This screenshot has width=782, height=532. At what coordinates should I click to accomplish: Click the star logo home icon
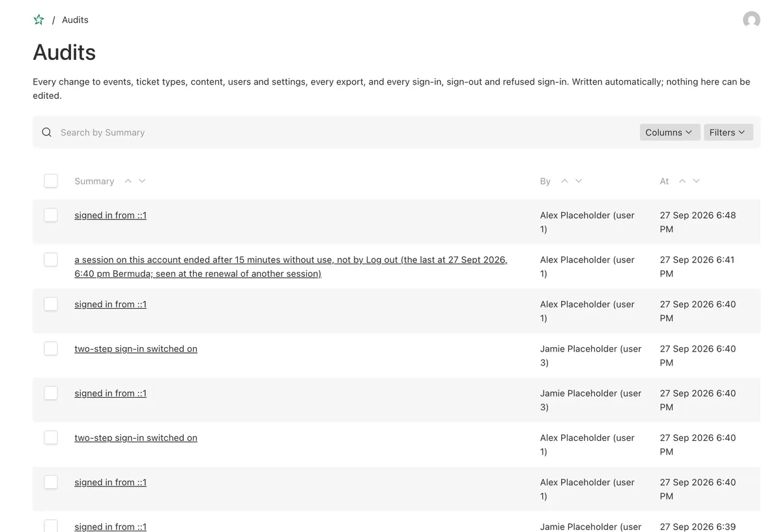click(x=38, y=20)
